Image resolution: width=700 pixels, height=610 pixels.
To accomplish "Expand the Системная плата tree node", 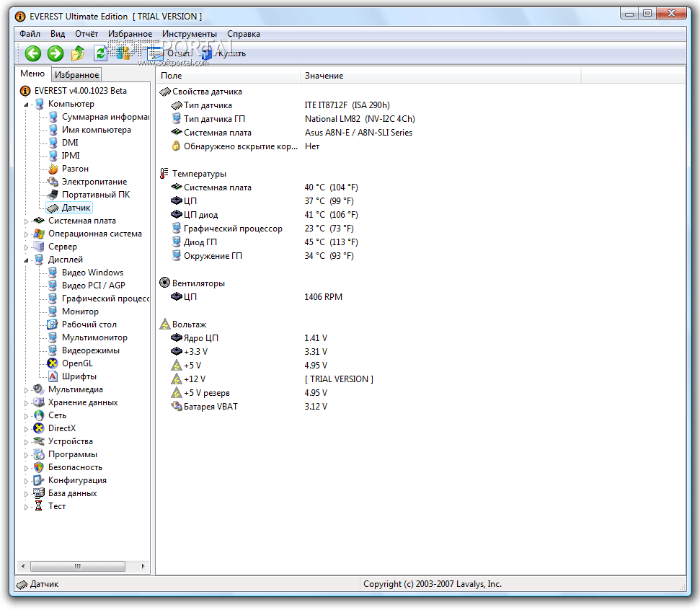I will pyautogui.click(x=26, y=221).
